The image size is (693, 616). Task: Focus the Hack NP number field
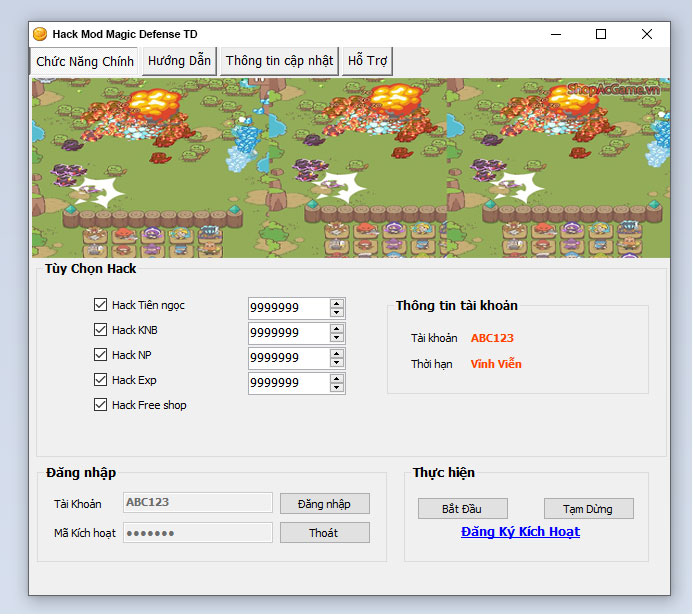point(289,358)
